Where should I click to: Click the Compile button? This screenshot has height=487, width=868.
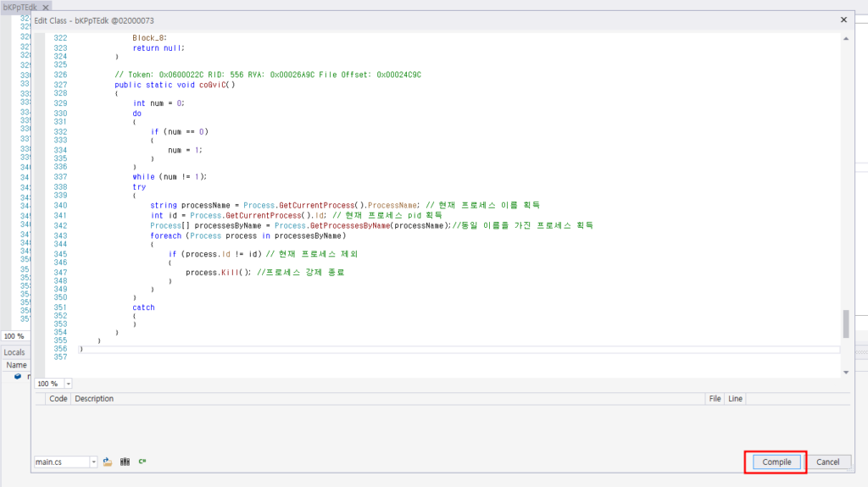click(x=776, y=462)
